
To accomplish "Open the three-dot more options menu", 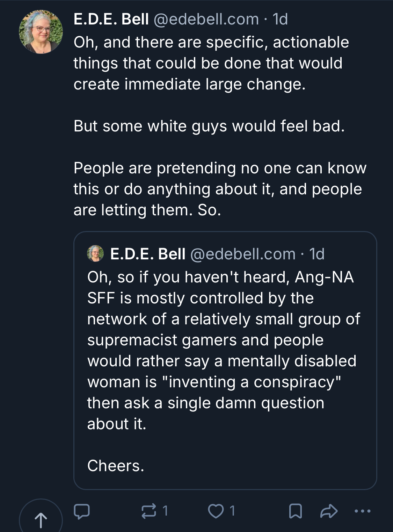I will tap(362, 511).
